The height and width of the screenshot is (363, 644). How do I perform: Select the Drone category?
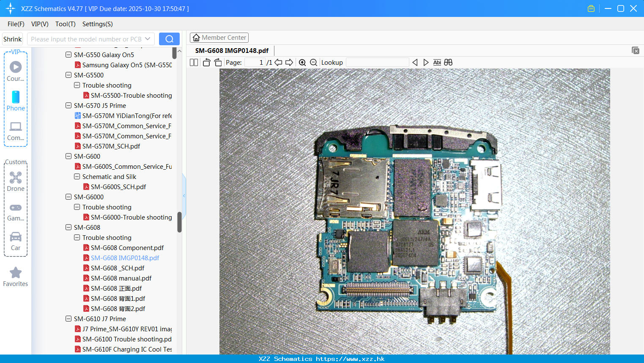pos(16,181)
